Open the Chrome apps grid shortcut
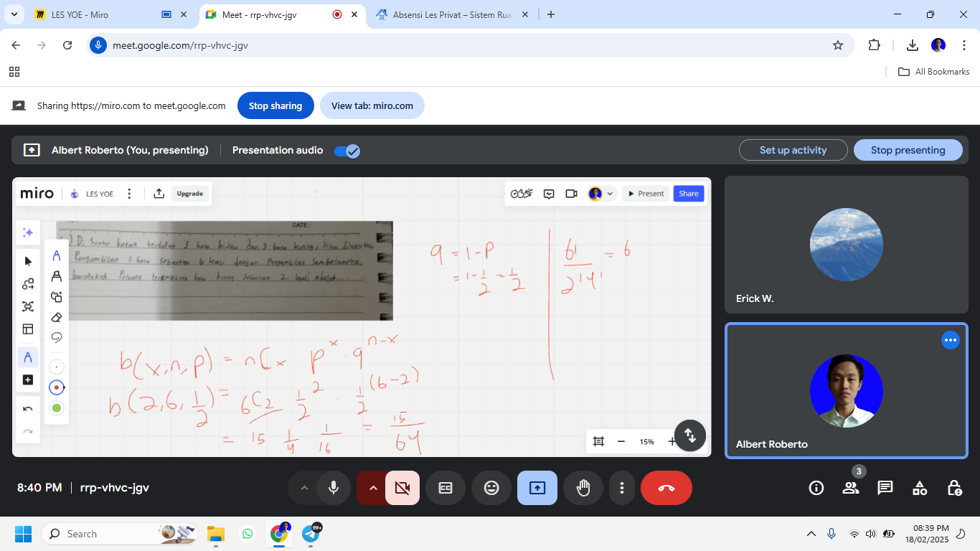This screenshot has width=980, height=551. coord(14,72)
